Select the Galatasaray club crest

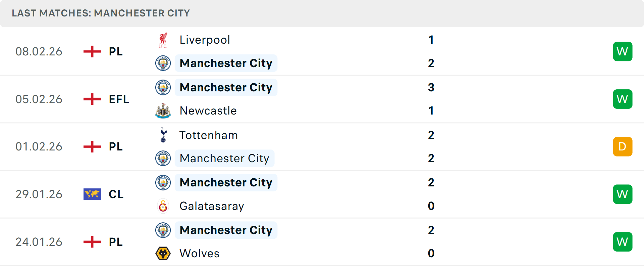[163, 206]
